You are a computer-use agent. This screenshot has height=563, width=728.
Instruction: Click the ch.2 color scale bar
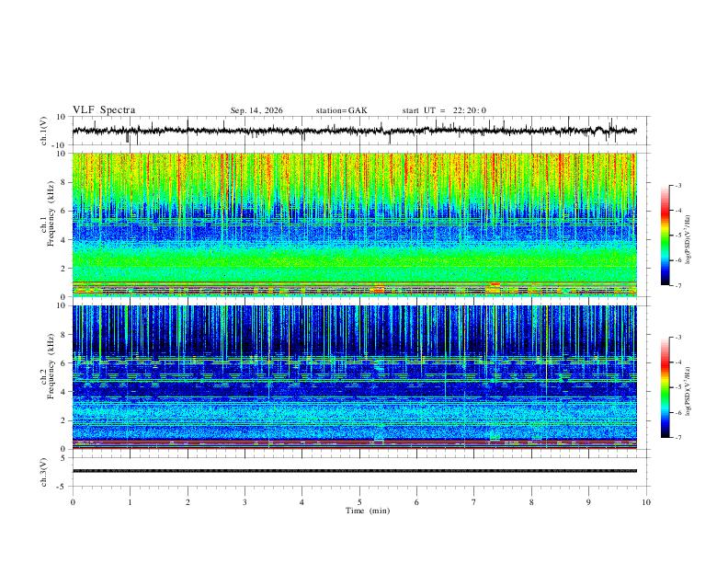pyautogui.click(x=665, y=387)
